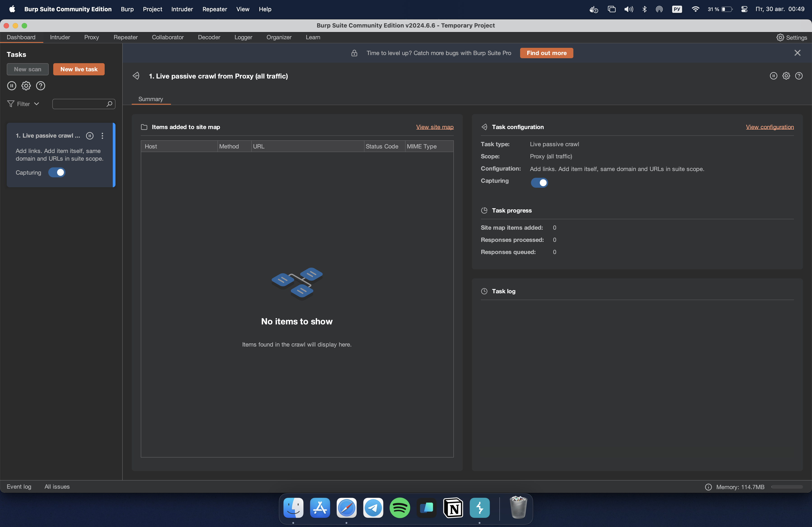Screen dimensions: 812x527
Task: Pause all tasks in Tasks panel
Action: [x=12, y=86]
